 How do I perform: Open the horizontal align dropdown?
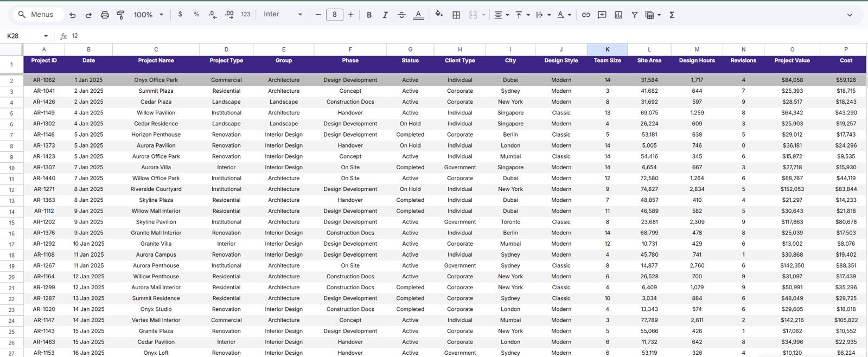(x=501, y=15)
